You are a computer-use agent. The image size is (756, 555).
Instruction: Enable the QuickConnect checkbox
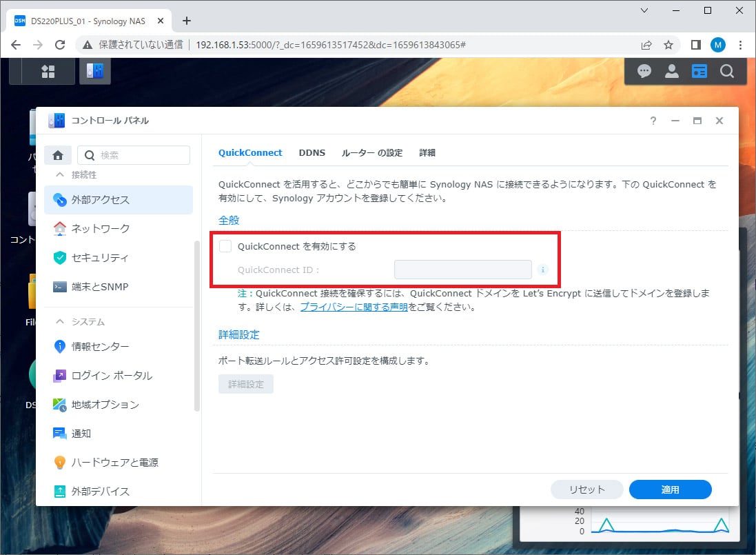[225, 246]
